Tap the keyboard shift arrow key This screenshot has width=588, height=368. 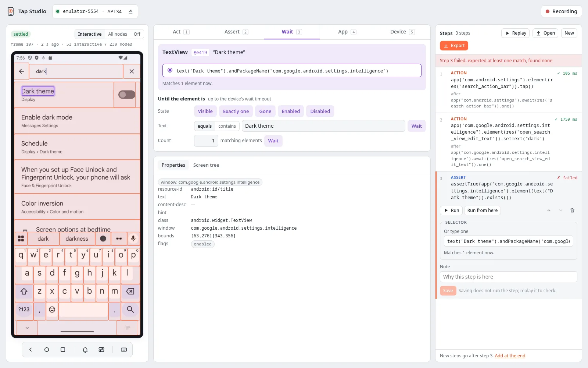[24, 291]
